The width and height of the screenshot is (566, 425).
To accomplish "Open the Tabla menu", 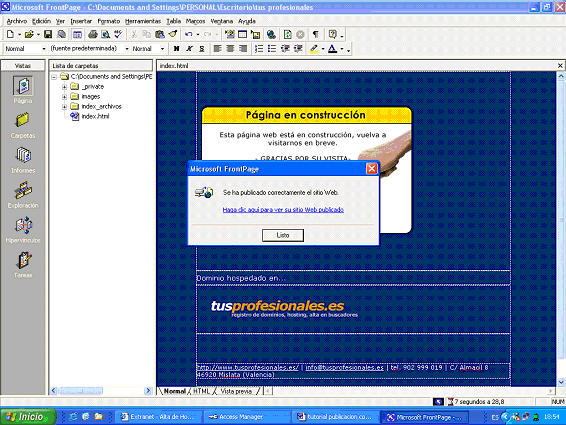I will pos(174,21).
